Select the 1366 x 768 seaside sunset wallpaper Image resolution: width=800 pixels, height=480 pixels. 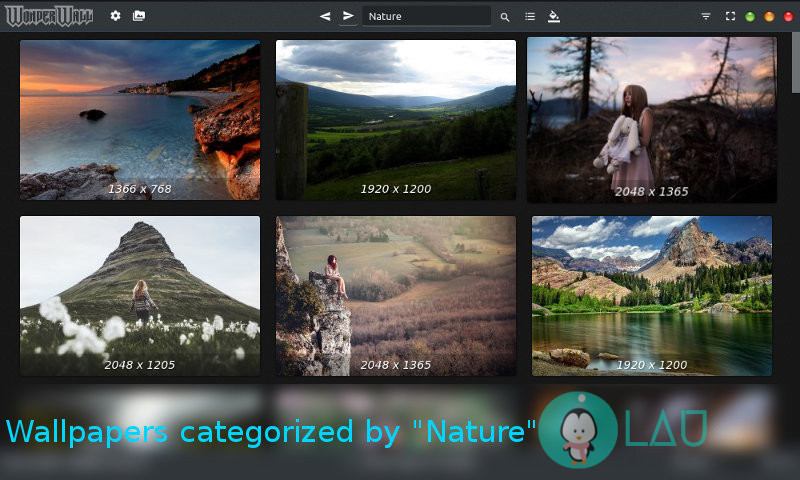pos(140,120)
